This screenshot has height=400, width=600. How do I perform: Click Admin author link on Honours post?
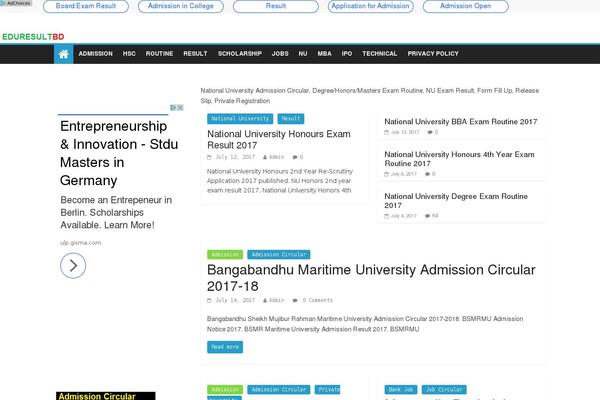277,157
